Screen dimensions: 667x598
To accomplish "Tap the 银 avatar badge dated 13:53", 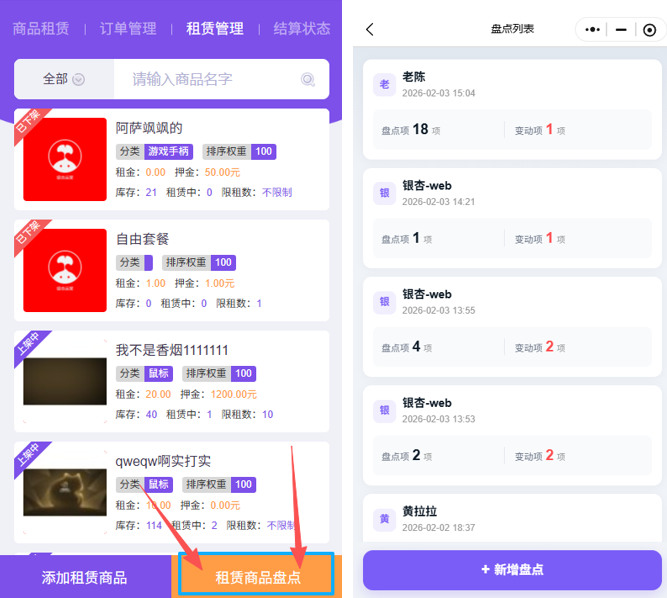I will click(x=384, y=410).
